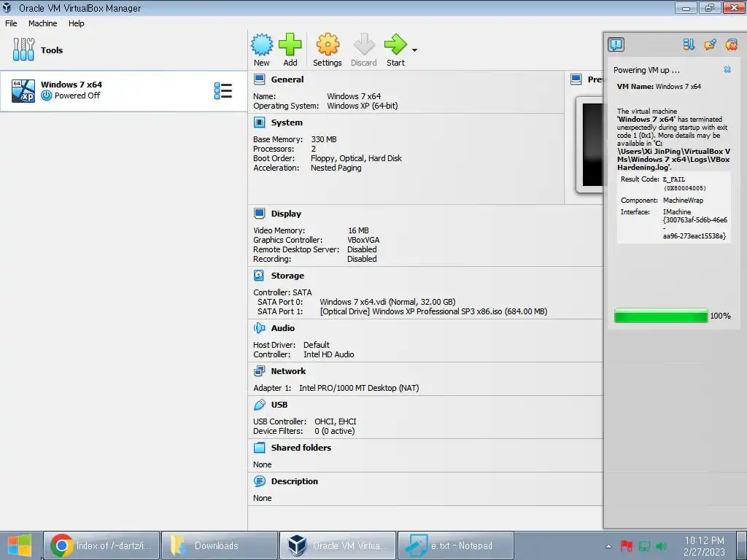This screenshot has height=560, width=747.
Task: Click the Add machine green plus icon
Action: coord(290,44)
